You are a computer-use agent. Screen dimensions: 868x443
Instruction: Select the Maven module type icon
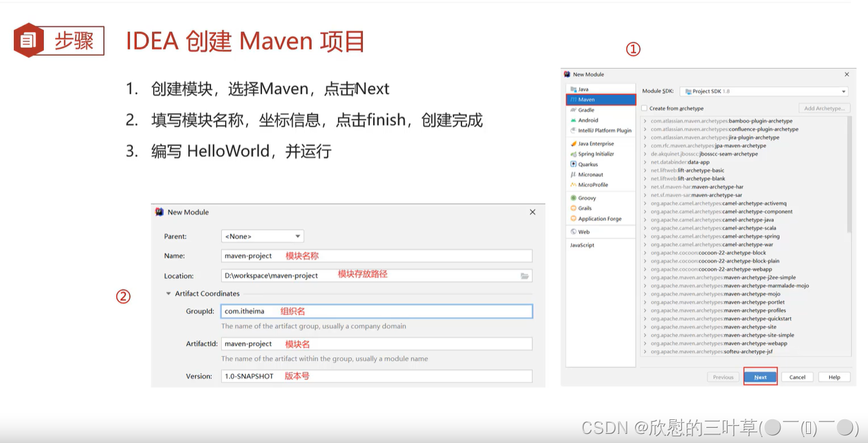pyautogui.click(x=573, y=100)
